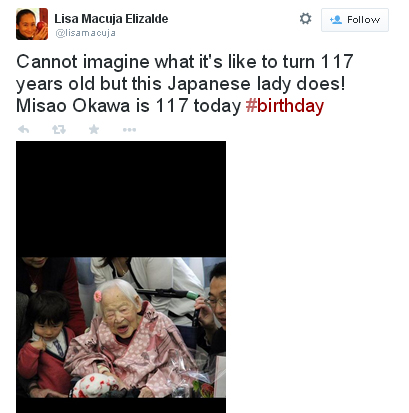
Task: Open the @lisamacuja handle link
Action: tap(85, 33)
